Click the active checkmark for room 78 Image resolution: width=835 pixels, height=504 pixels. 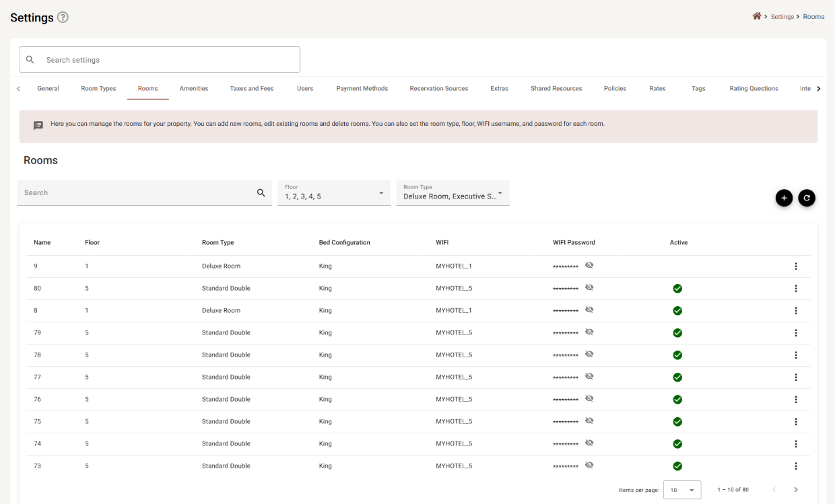coord(677,355)
